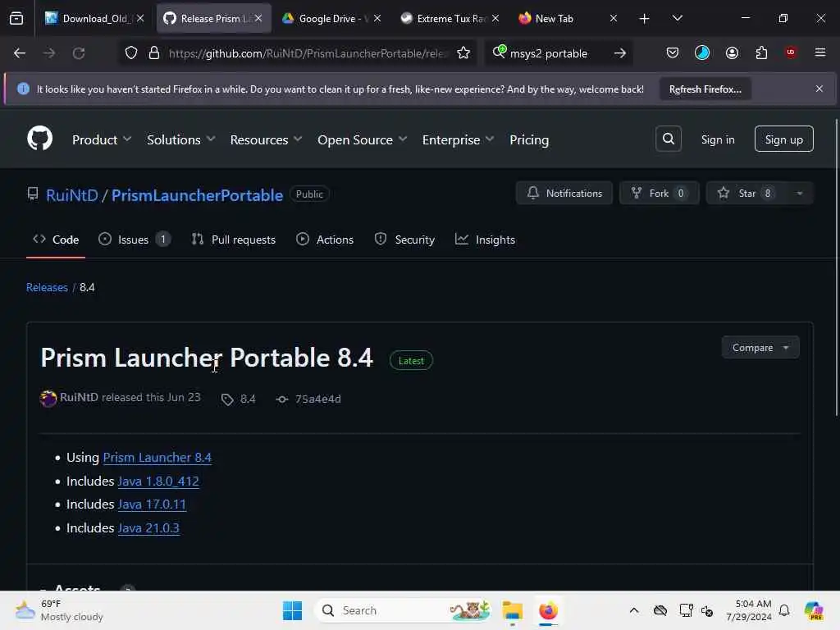The width and height of the screenshot is (840, 630).
Task: Bookmark this page with the star icon
Action: tap(463, 53)
